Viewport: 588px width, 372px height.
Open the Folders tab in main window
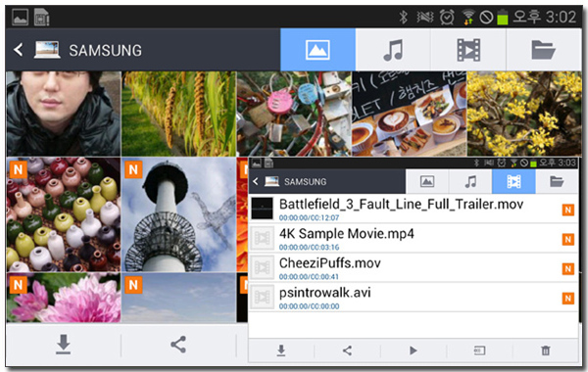point(543,50)
